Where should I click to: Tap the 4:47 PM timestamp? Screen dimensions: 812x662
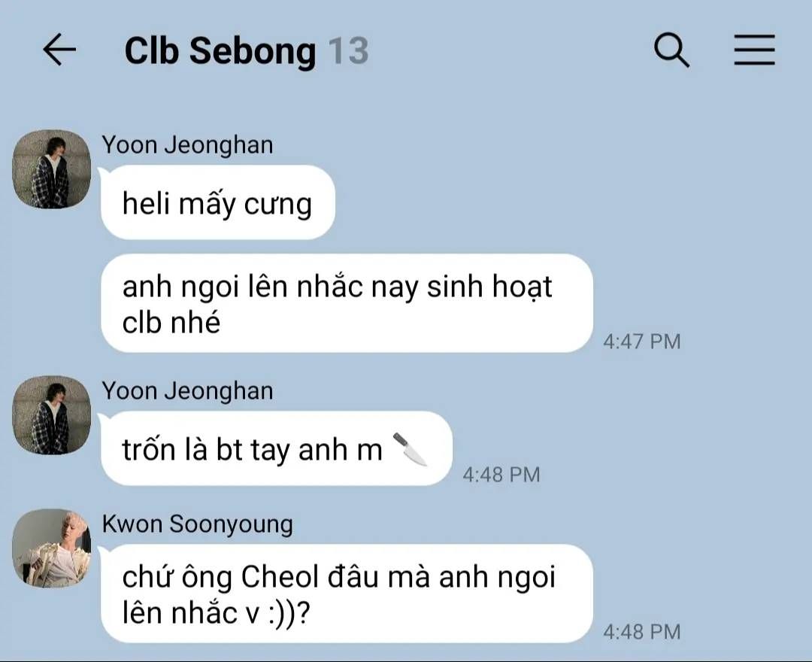[641, 342]
